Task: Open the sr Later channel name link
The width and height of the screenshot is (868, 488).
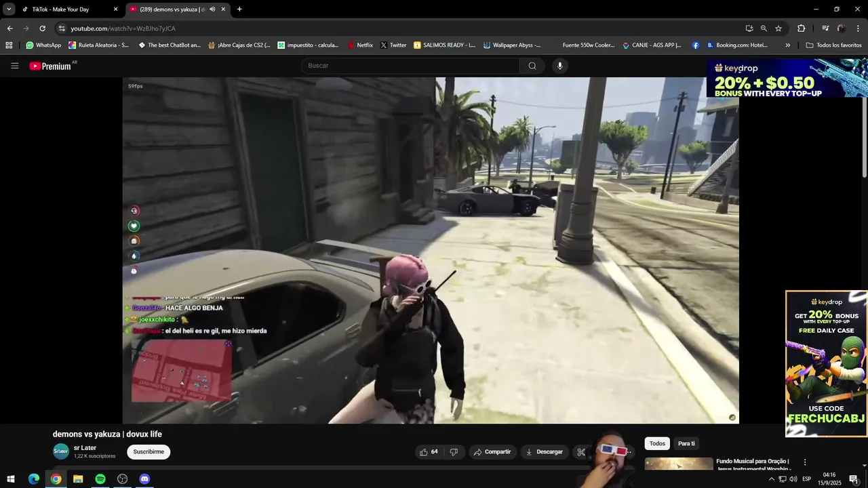Action: click(85, 448)
